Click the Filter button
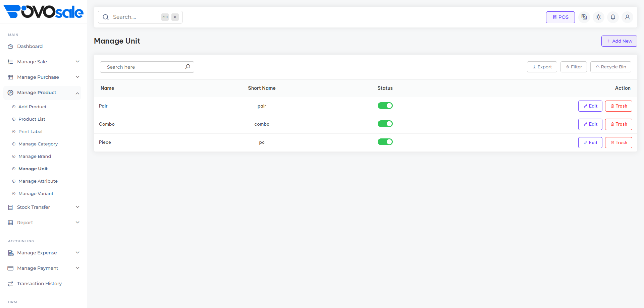This screenshot has width=644, height=308. pyautogui.click(x=574, y=67)
